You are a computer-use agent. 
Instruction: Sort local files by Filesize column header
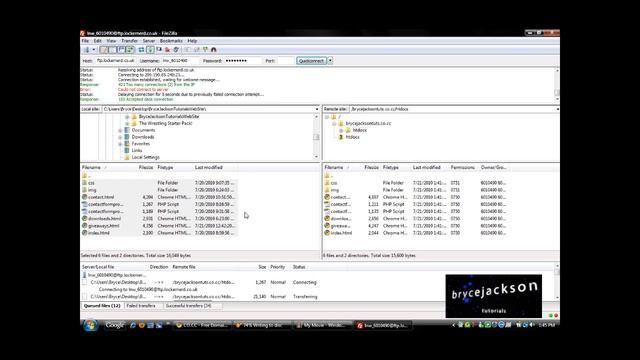click(146, 167)
